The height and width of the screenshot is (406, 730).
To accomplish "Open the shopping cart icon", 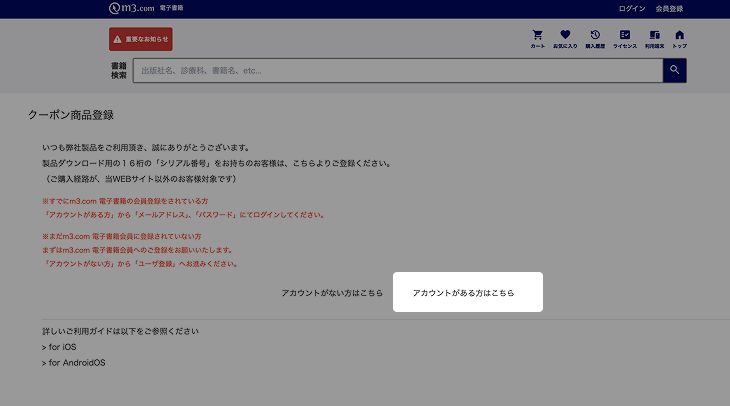I will pos(538,37).
